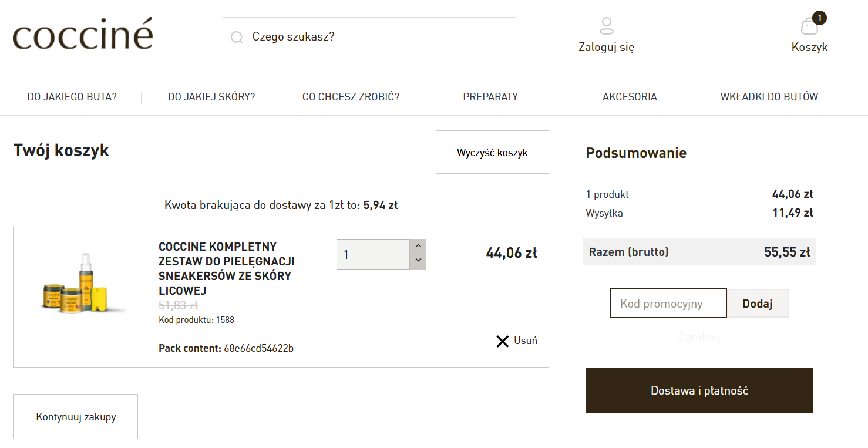Screen dimensions: 868x448
Task: Open the DO JAKIEJ SKÓRY? menu
Action: pyautogui.click(x=211, y=97)
